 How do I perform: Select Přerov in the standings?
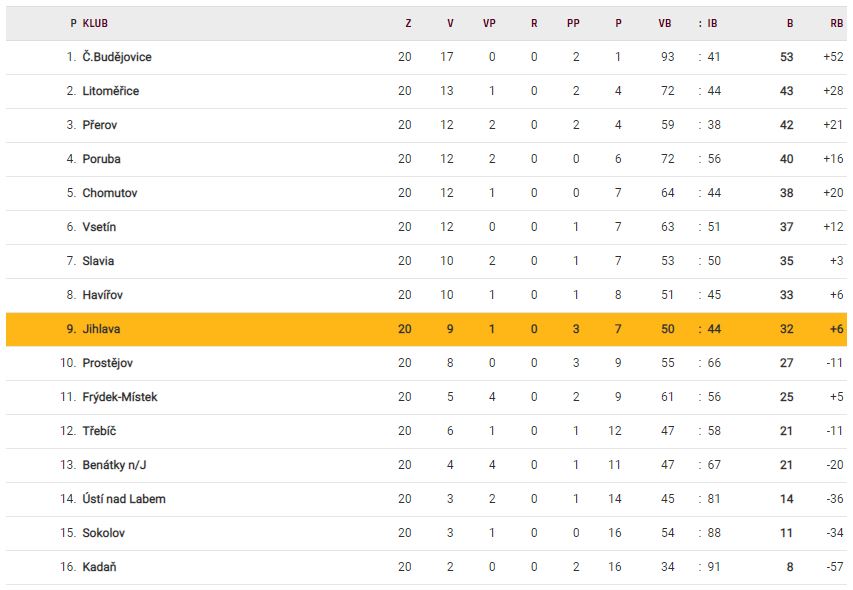point(102,125)
